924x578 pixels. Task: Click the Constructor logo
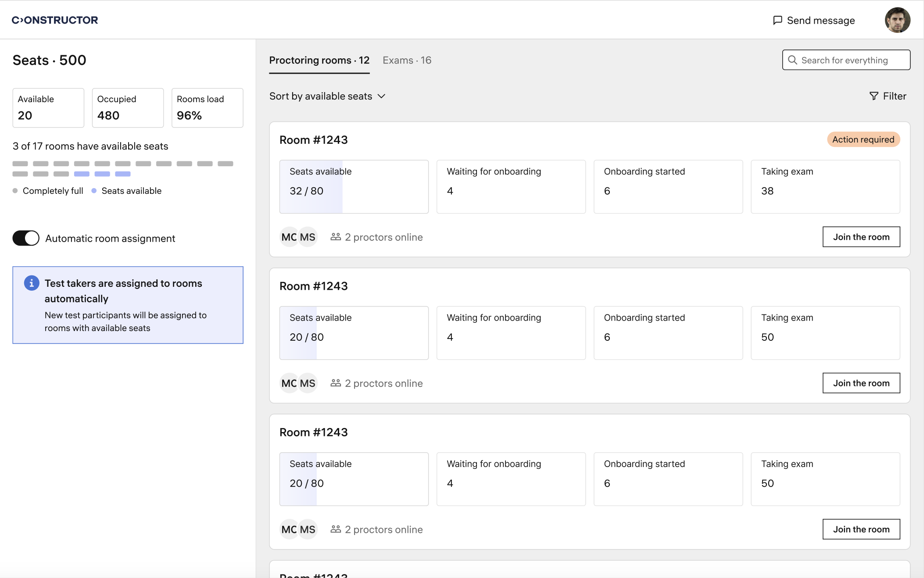pos(55,20)
